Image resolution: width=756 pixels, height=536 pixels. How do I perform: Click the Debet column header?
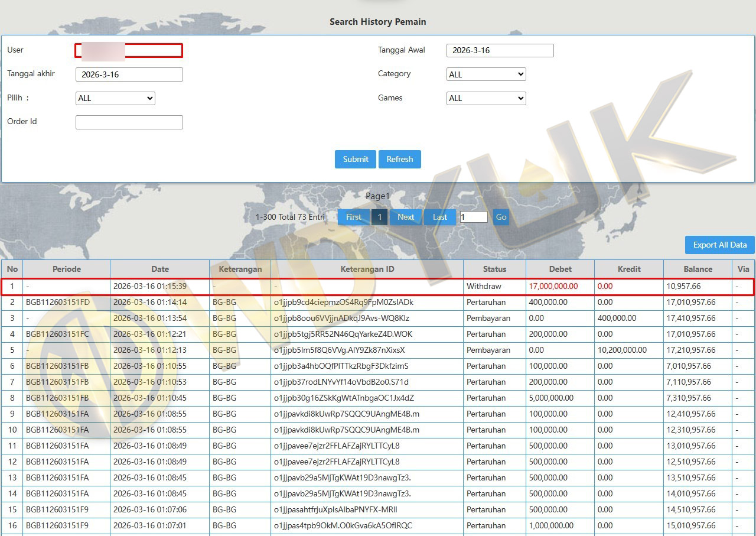pyautogui.click(x=560, y=269)
